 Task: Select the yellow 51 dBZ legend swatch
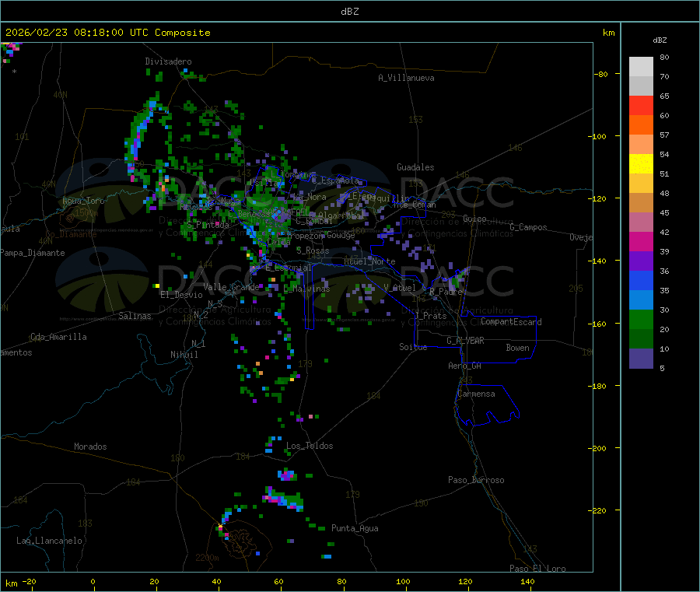pyautogui.click(x=641, y=164)
